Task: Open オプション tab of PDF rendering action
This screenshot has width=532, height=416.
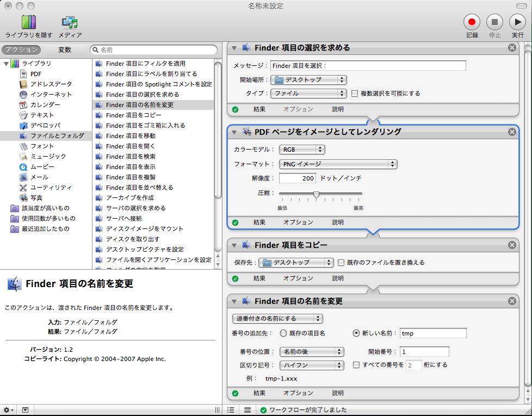Action: pos(298,222)
